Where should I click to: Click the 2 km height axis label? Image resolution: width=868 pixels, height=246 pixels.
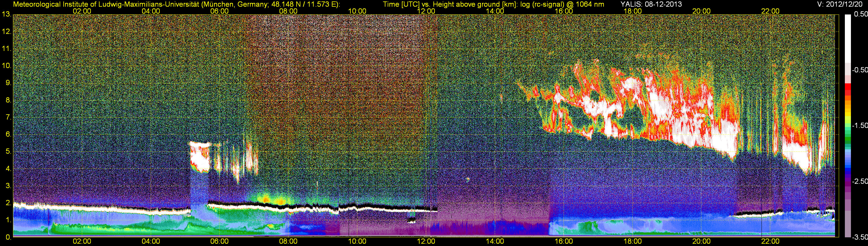8,203
